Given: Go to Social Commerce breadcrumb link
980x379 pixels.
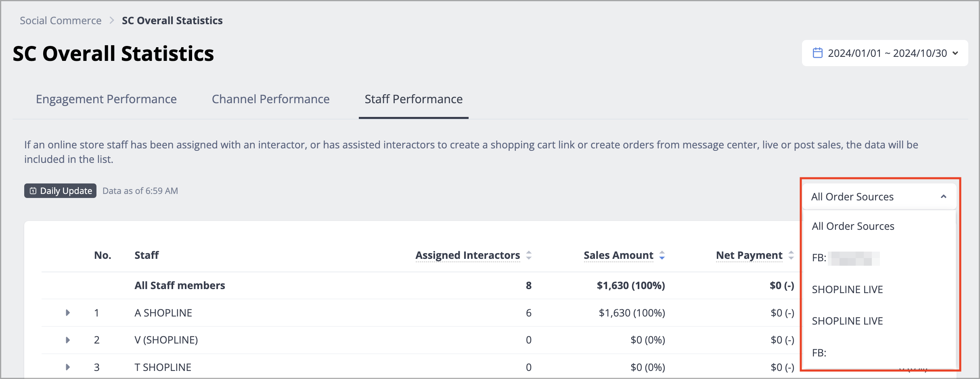Looking at the screenshot, I should click(x=61, y=21).
